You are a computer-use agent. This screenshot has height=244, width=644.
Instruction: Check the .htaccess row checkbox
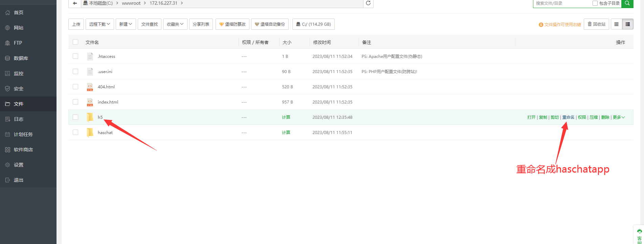point(75,56)
